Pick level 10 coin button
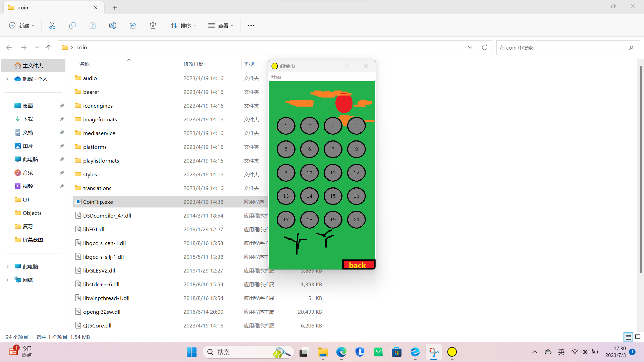Image resolution: width=644 pixels, height=362 pixels. 309,173
